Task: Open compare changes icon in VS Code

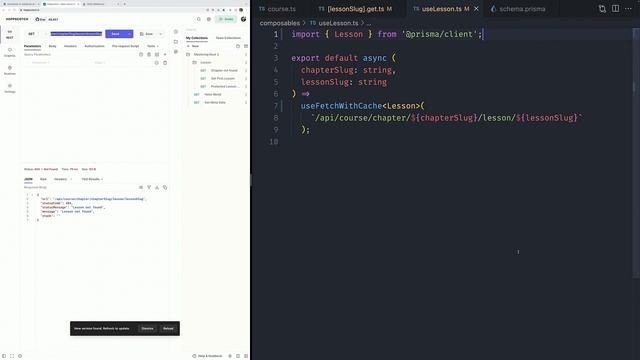Action: coord(602,9)
